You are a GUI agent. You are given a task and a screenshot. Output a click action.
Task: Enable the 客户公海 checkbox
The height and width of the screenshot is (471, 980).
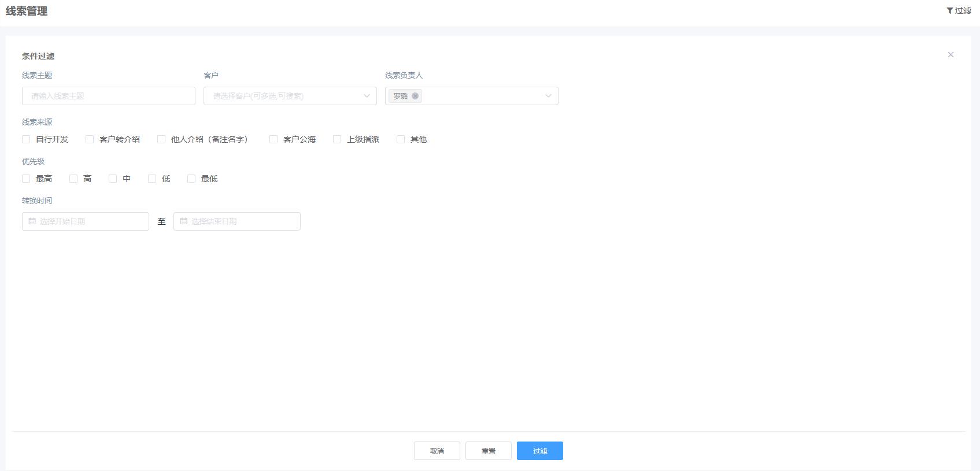(x=273, y=139)
